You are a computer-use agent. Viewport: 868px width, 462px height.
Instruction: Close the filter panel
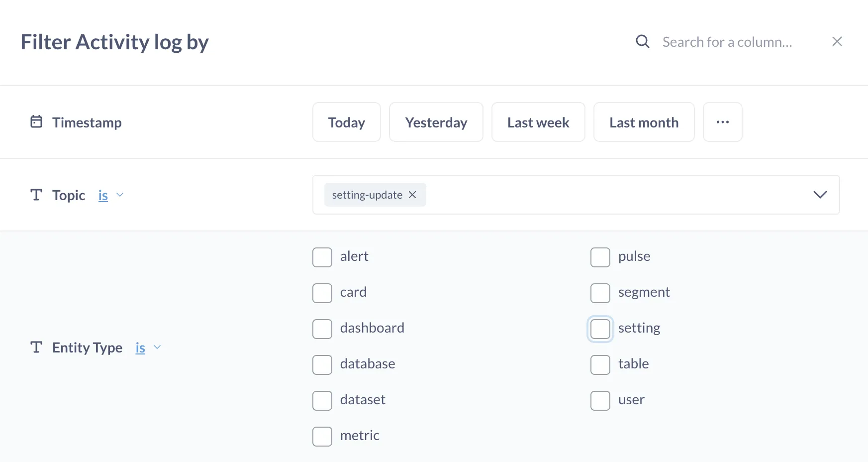pyautogui.click(x=837, y=41)
